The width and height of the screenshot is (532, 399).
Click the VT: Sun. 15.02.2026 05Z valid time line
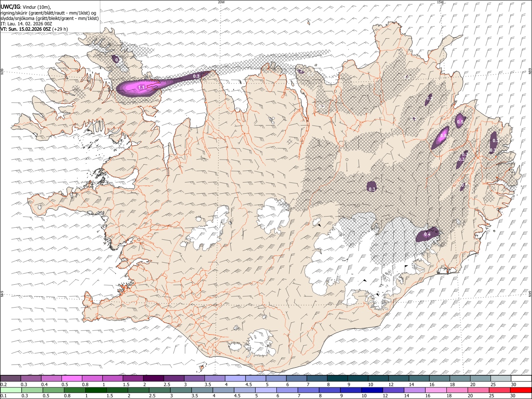(x=34, y=29)
